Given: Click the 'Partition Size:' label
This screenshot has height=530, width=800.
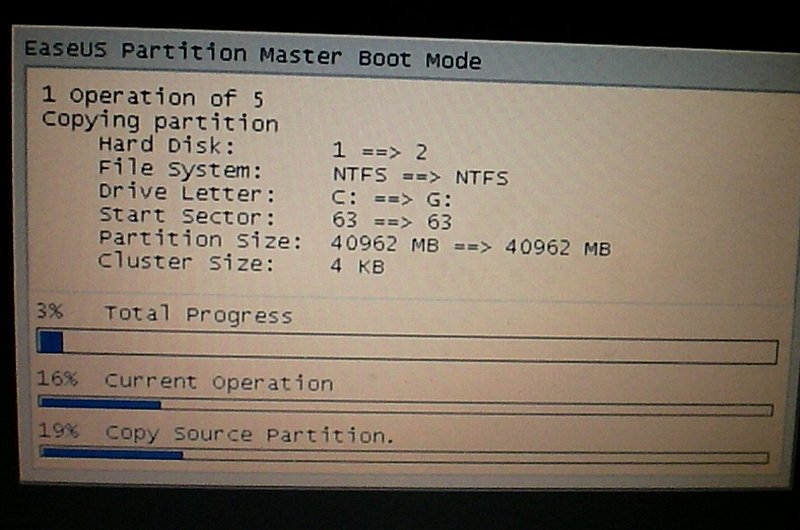Looking at the screenshot, I should pos(200,240).
